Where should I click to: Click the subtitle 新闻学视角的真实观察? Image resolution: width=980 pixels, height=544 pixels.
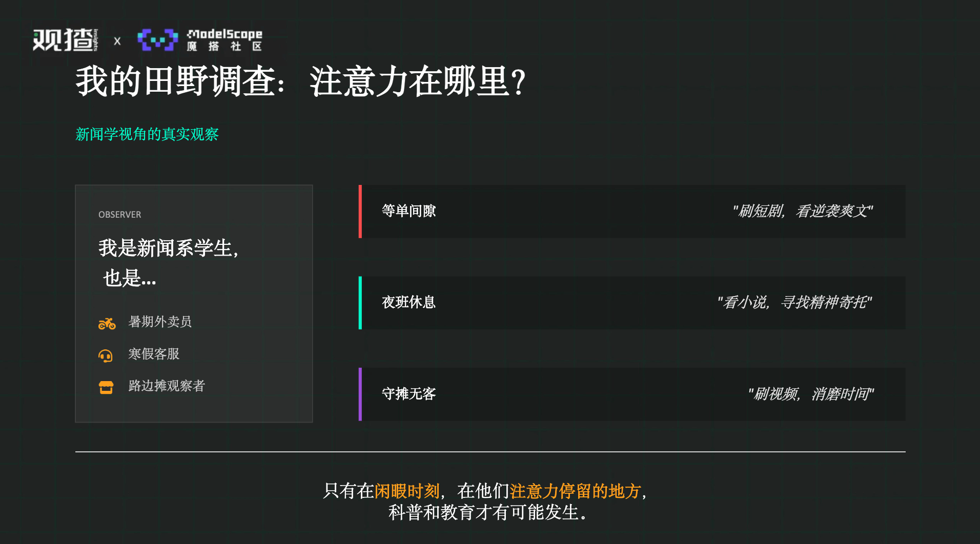click(x=147, y=134)
